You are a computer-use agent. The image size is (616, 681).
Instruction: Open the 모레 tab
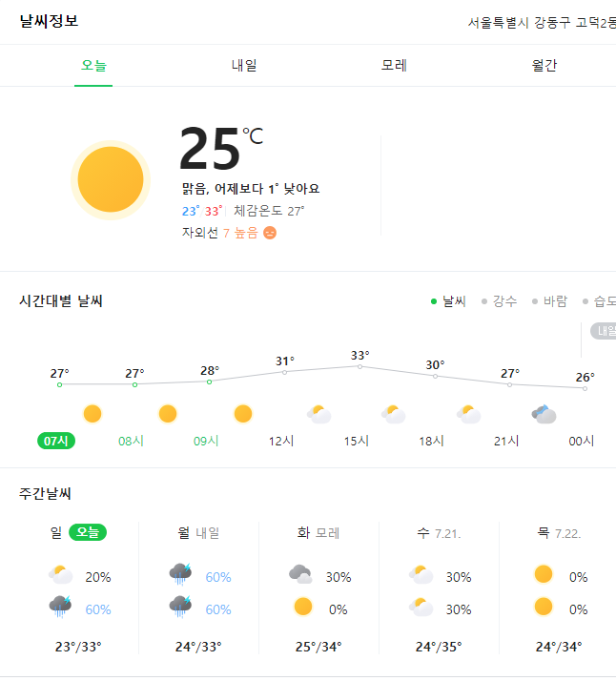pos(394,66)
